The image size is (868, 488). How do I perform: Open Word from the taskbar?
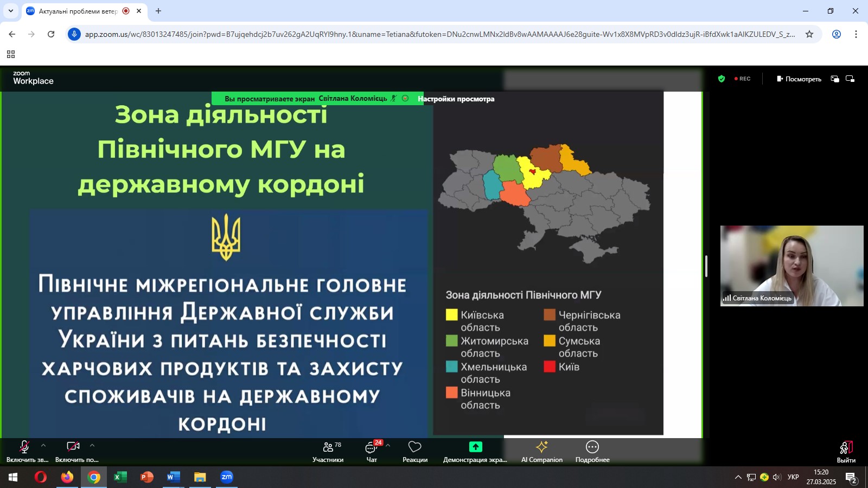click(174, 477)
